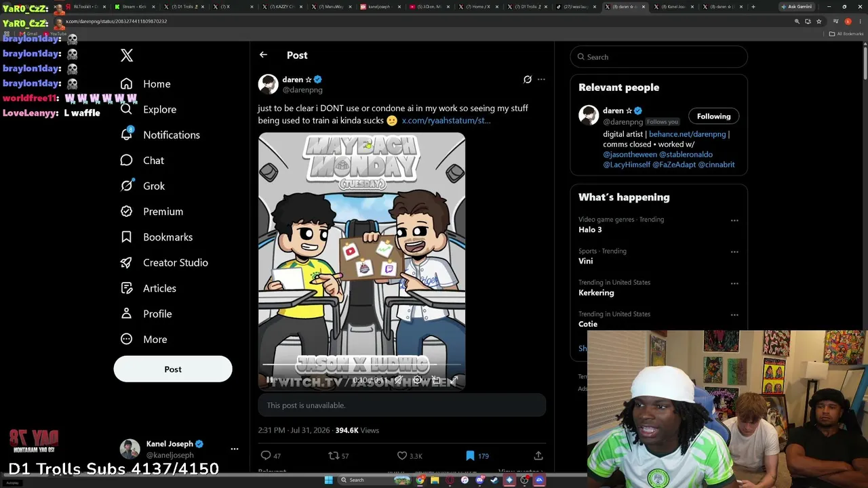Seek using the video progress bar
The image size is (868, 488).
361,366
